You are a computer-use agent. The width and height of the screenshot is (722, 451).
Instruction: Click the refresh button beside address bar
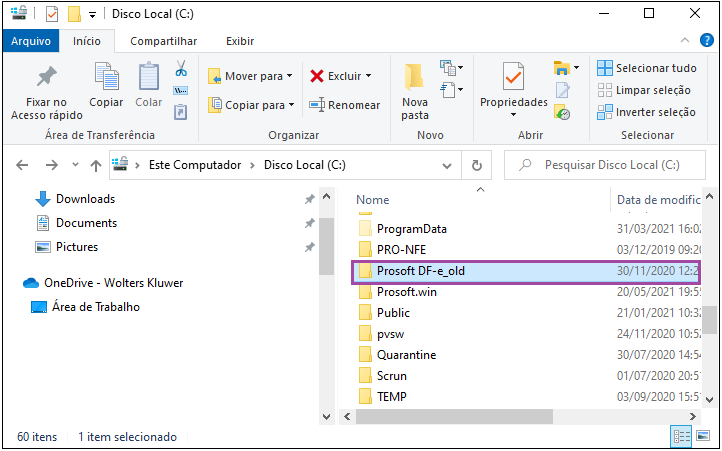click(477, 165)
